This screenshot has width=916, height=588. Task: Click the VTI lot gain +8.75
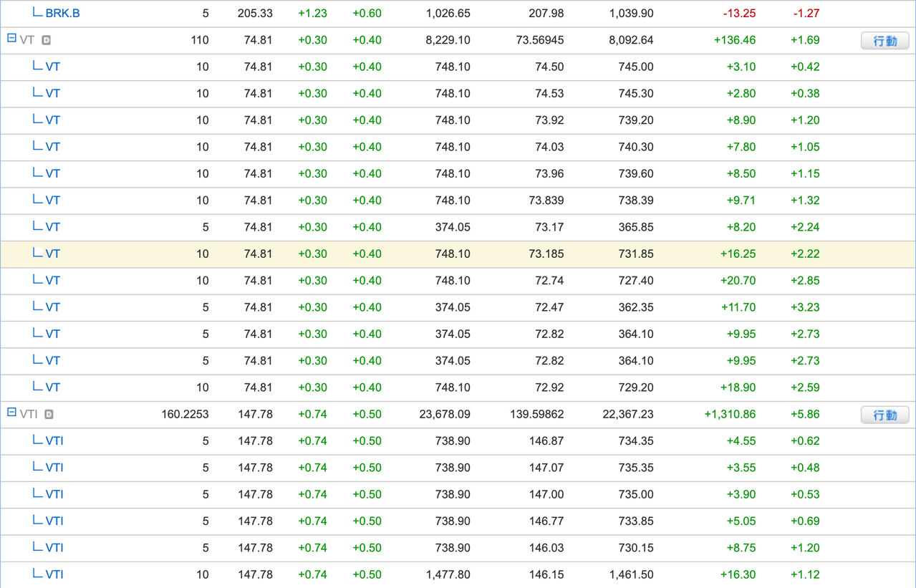[x=741, y=548]
